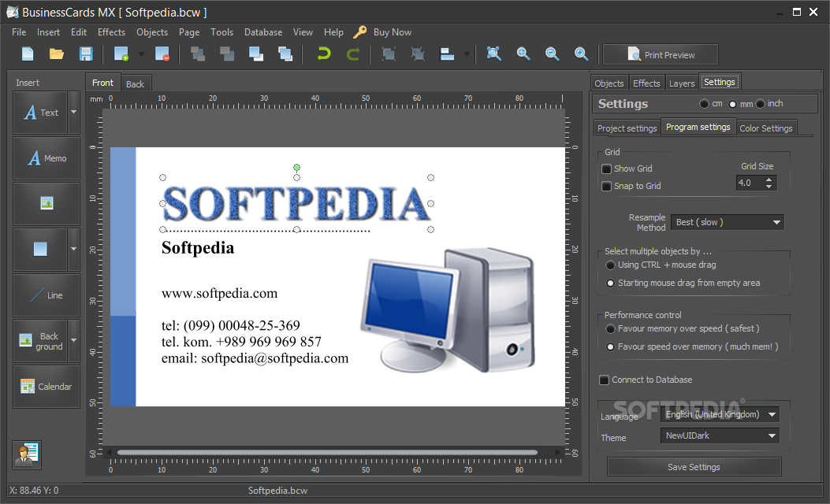Image resolution: width=830 pixels, height=504 pixels.
Task: Click the horizontal canvas scrollbar
Action: [328, 452]
